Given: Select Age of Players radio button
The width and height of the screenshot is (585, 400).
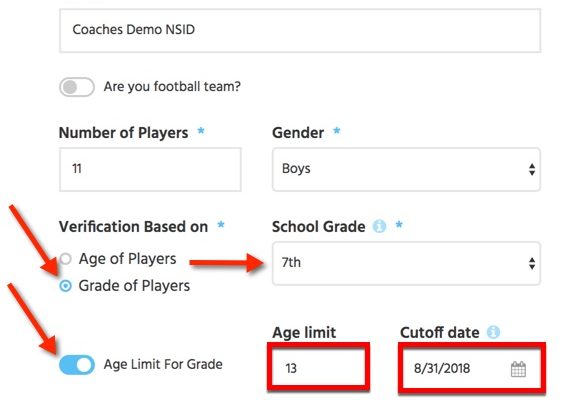Looking at the screenshot, I should [66, 259].
